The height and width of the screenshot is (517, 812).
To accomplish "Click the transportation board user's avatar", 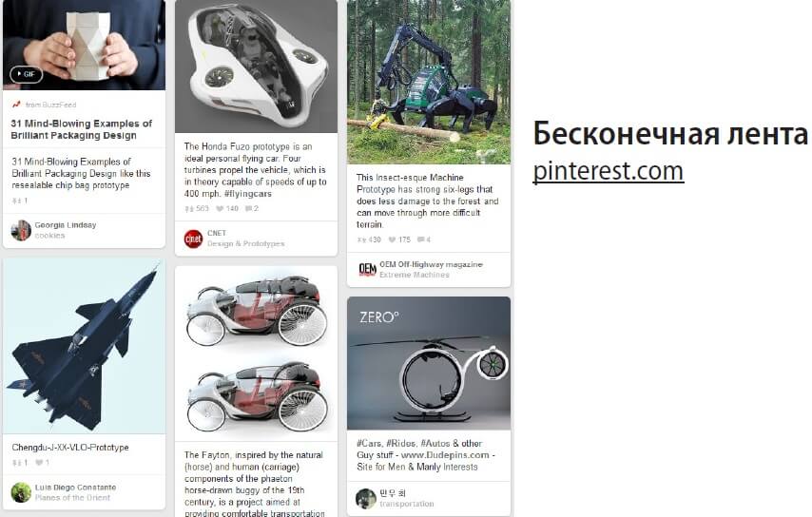I will [366, 498].
